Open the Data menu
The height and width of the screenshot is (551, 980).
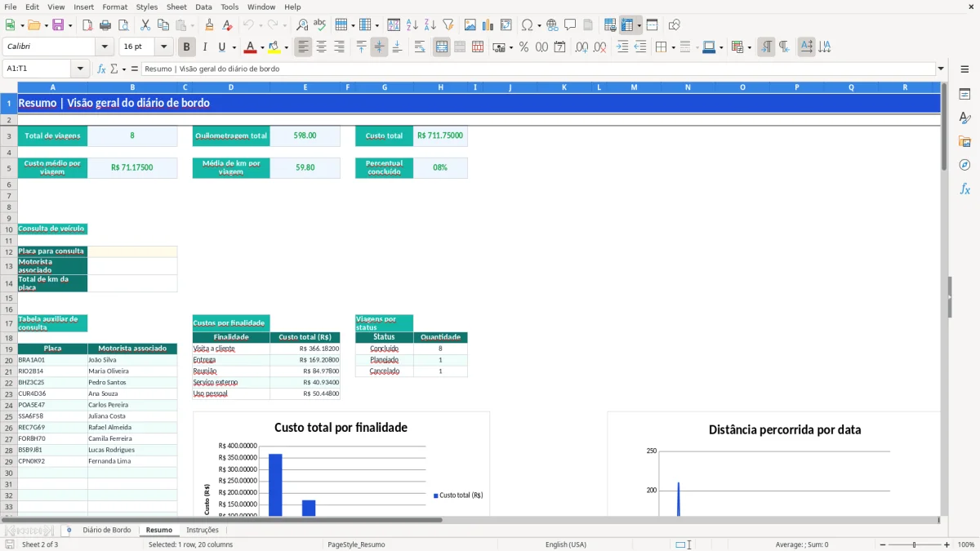coord(203,7)
